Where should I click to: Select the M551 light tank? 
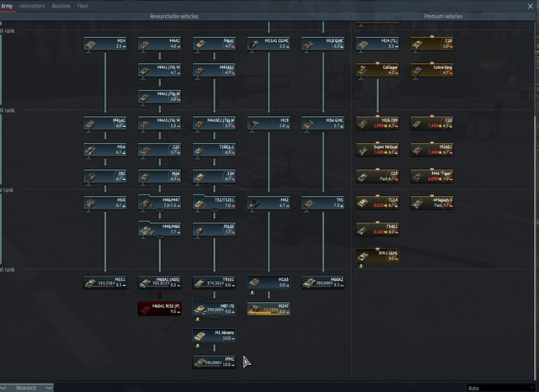[105, 282]
